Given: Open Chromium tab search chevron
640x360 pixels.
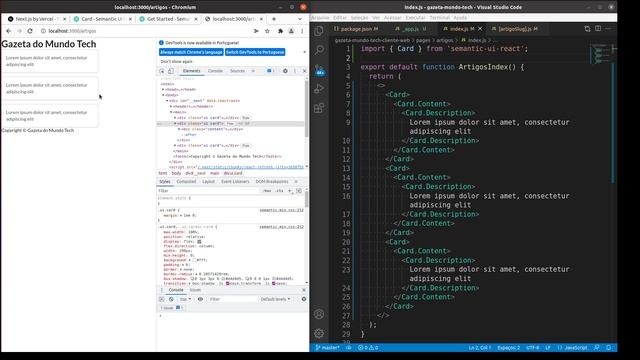Looking at the screenshot, I should (x=300, y=19).
